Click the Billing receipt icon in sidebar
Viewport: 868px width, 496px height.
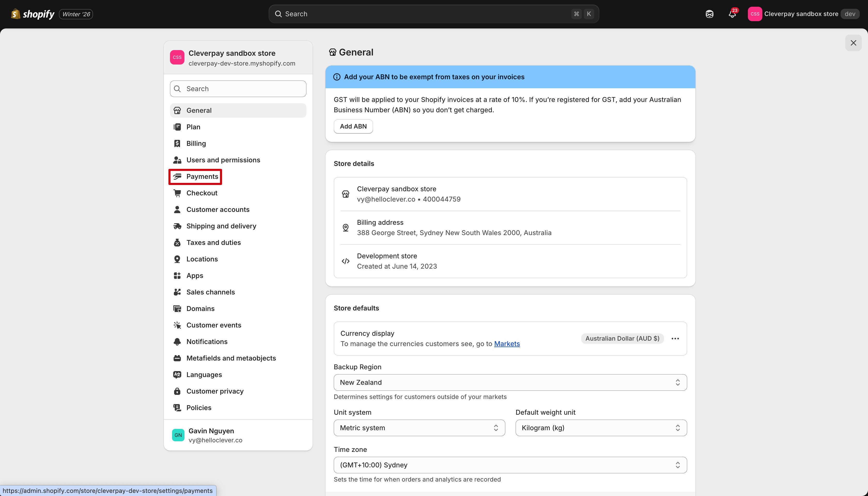(177, 143)
